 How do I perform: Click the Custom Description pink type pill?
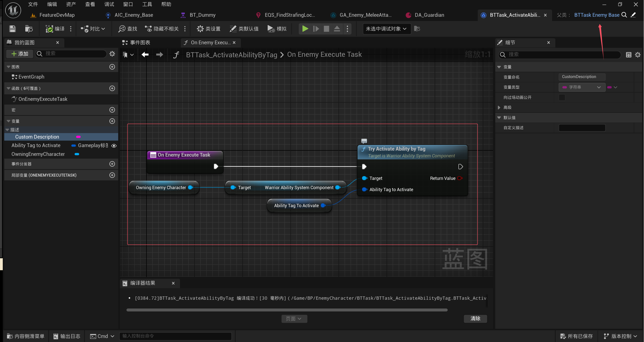(x=78, y=137)
